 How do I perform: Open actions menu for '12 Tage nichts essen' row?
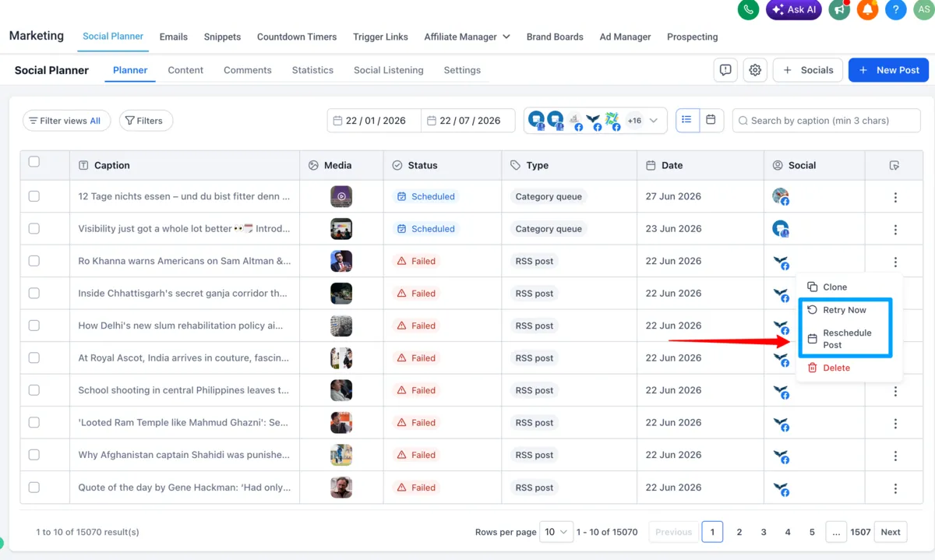point(895,198)
